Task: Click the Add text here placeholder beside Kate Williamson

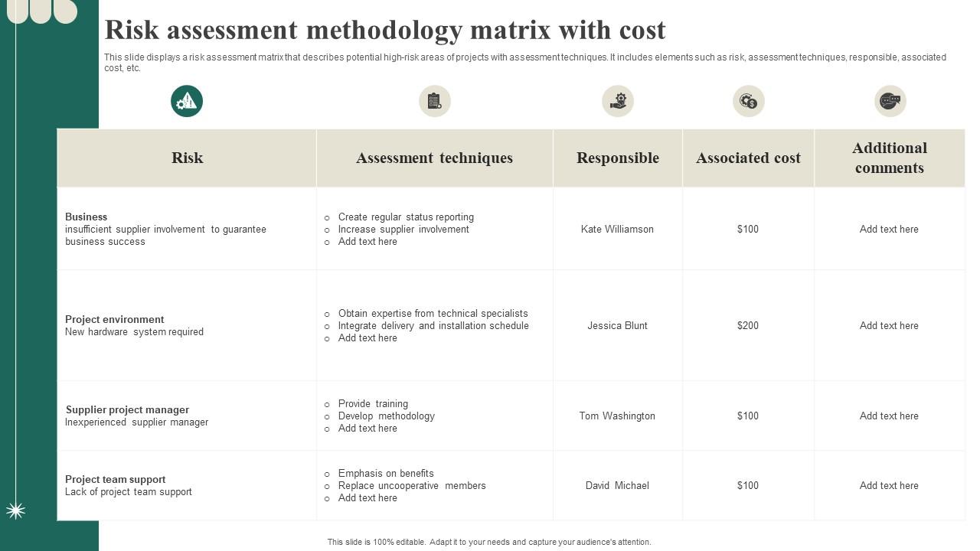Action: click(x=890, y=229)
